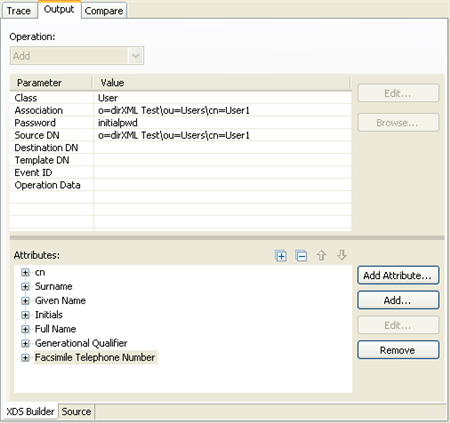The image size is (450, 423).
Task: Select the Password parameter label
Action: tap(35, 123)
